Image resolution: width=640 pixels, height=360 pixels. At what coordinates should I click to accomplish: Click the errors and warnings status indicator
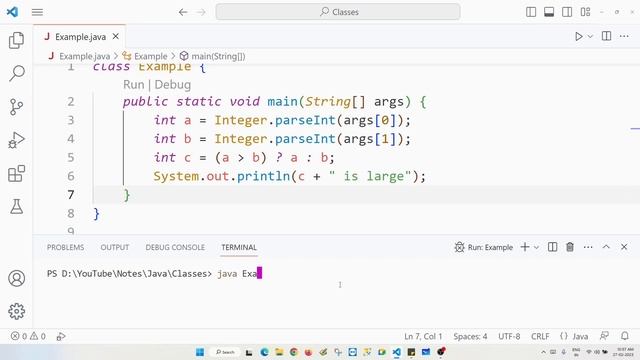[x=28, y=336]
